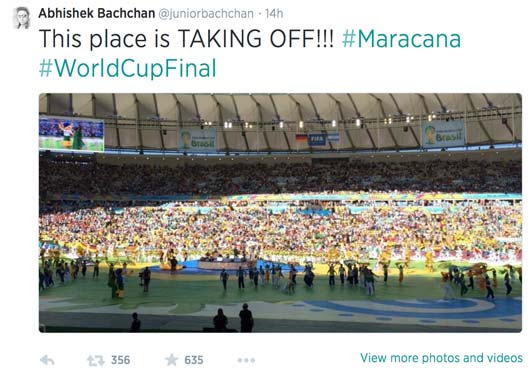Click the 356 retweet count
The height and width of the screenshot is (373, 530).
[121, 360]
